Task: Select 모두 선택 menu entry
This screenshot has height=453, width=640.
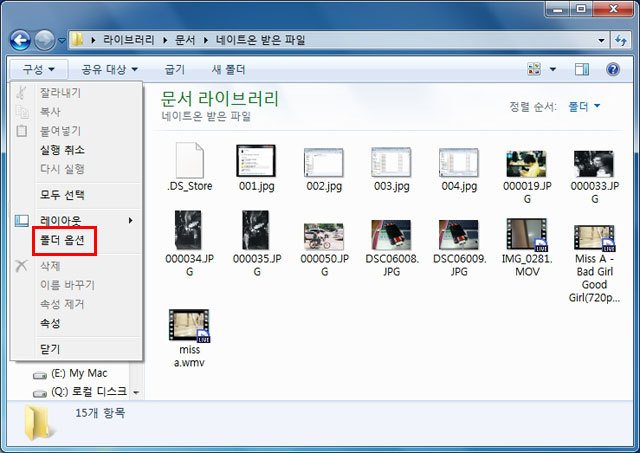Action: point(62,194)
